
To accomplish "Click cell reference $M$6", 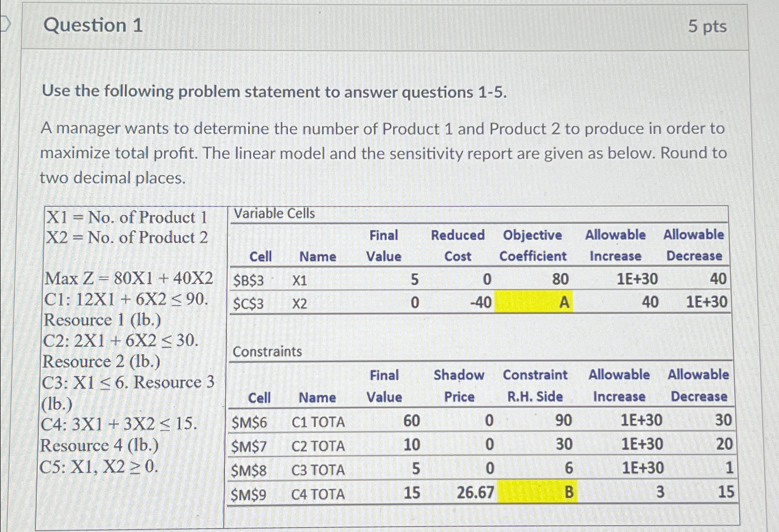I will [249, 422].
